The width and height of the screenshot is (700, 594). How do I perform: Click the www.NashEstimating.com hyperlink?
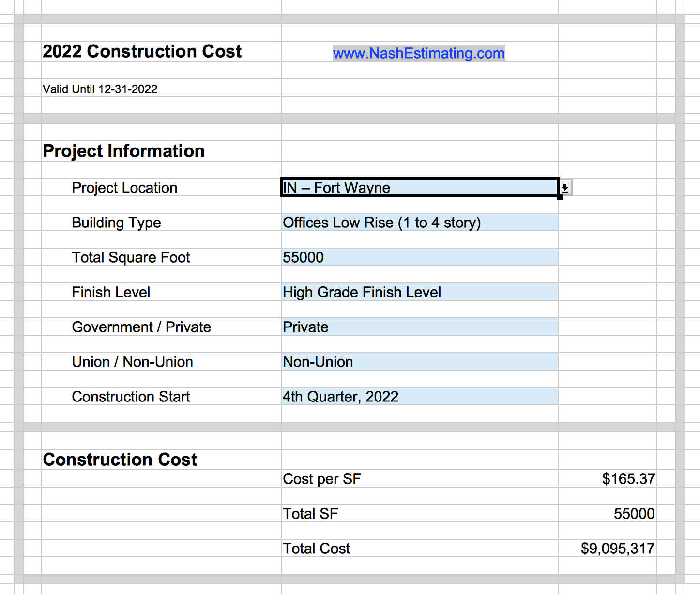(419, 53)
